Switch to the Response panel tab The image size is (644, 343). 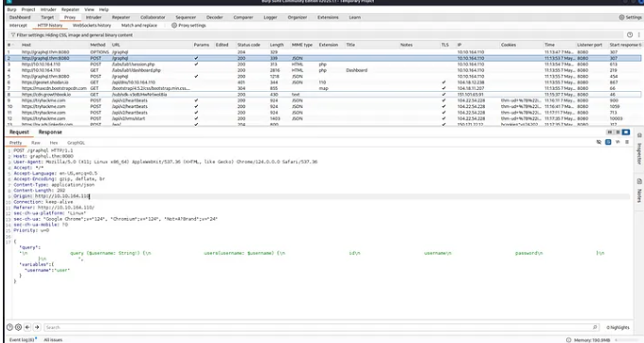(50, 132)
